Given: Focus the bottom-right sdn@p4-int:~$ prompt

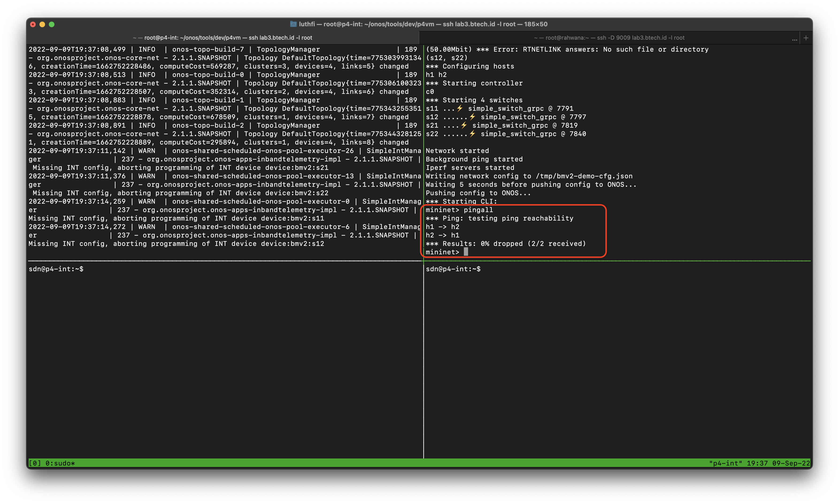Looking at the screenshot, I should tap(453, 269).
